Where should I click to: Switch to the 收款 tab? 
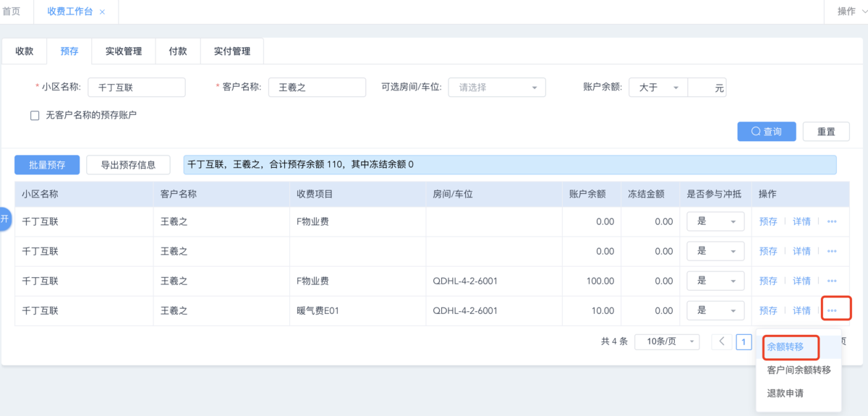coord(25,51)
